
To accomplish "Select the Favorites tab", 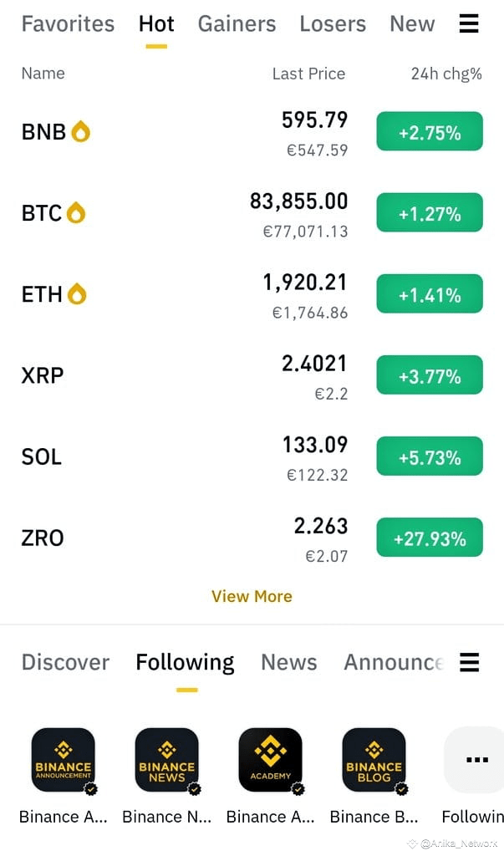I will [x=68, y=24].
